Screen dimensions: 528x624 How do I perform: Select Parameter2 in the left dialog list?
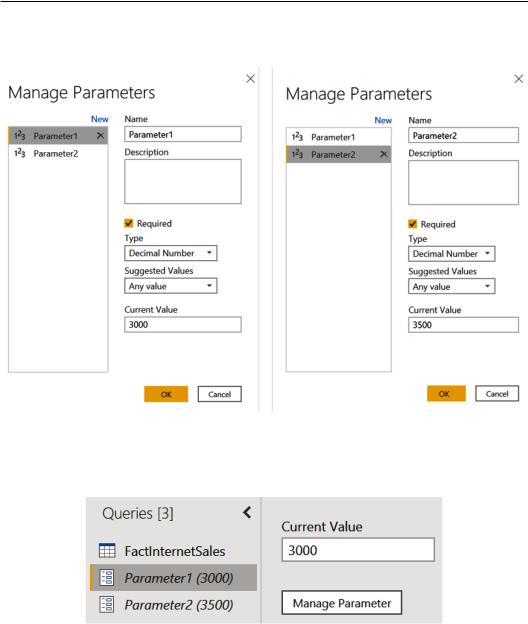click(58, 154)
